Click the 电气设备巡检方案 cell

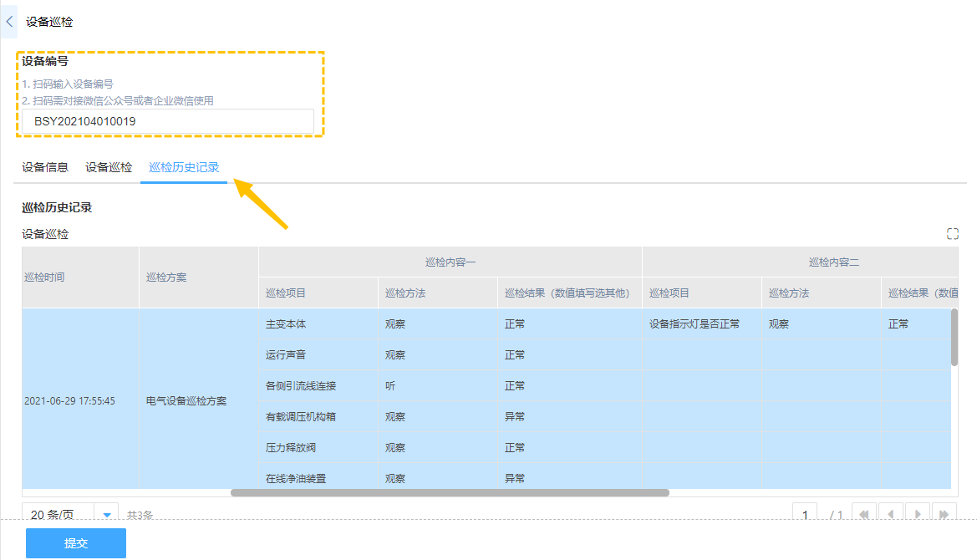(186, 401)
